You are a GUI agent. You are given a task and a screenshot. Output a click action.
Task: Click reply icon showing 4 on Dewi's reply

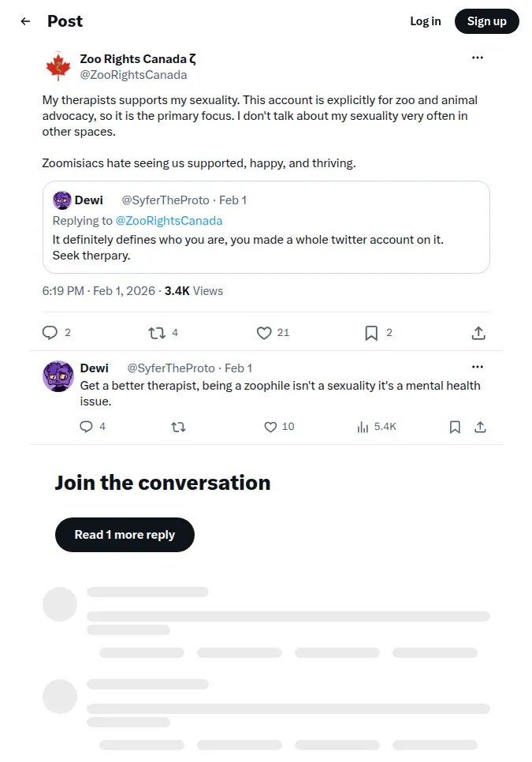click(x=86, y=427)
